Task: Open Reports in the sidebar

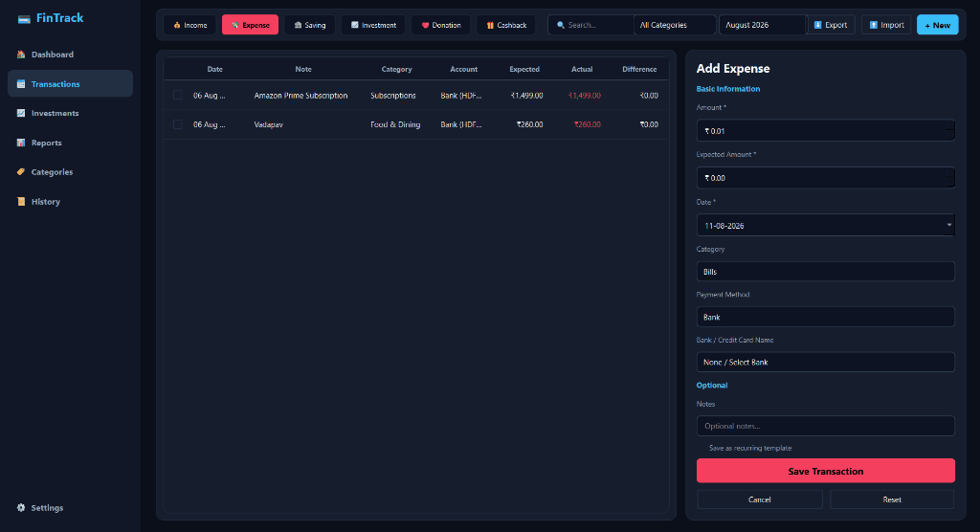Action: tap(70, 143)
